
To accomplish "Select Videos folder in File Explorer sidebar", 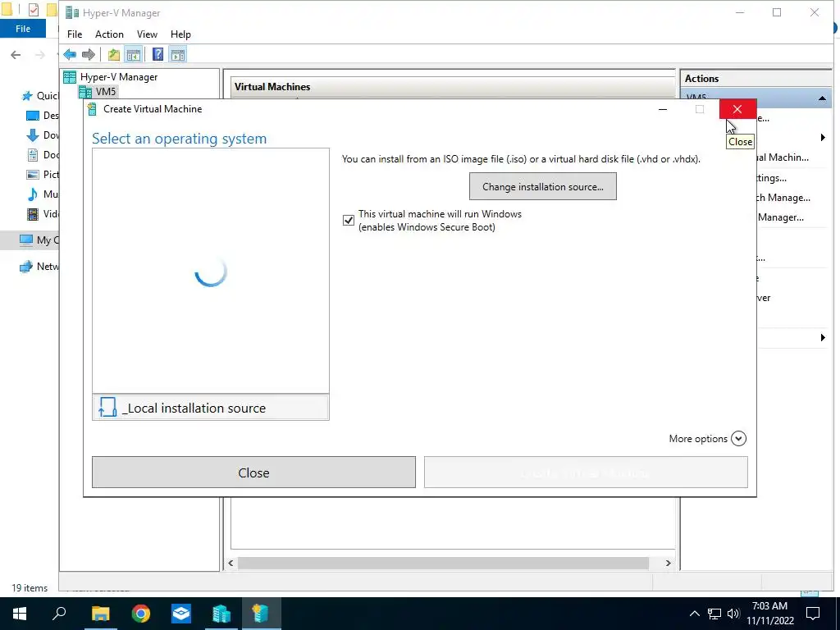I will (43, 214).
